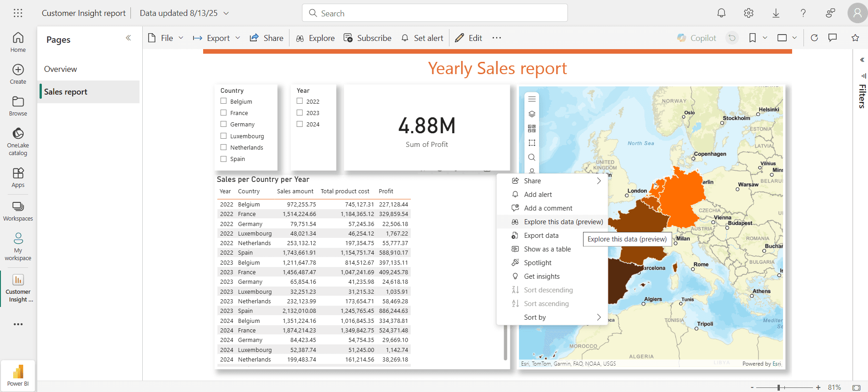Select Get insights in context menu

(x=553, y=276)
